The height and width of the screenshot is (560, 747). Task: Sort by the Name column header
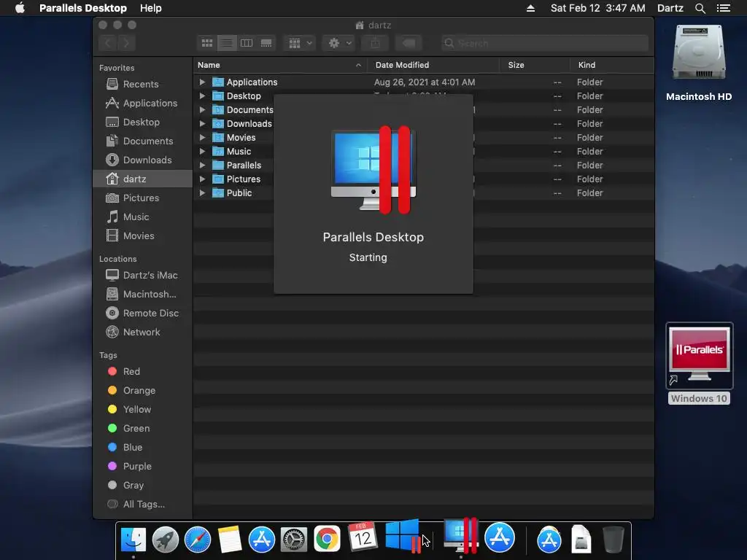[279, 65]
